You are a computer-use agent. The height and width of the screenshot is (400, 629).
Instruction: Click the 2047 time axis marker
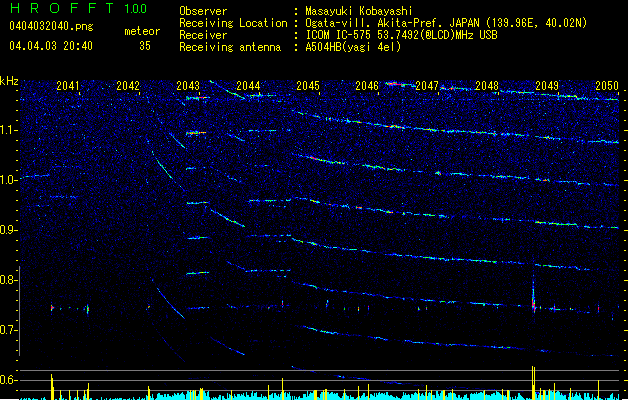pyautogui.click(x=427, y=86)
